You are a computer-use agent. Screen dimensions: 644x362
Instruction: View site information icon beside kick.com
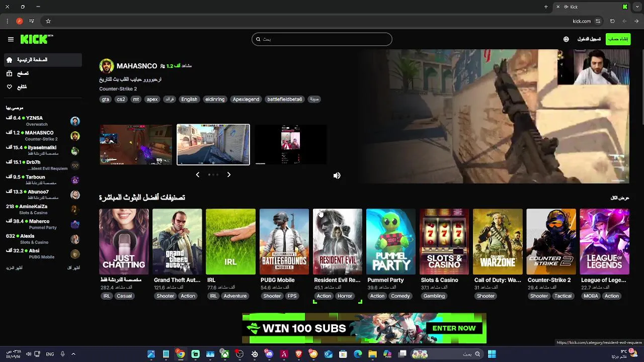point(598,21)
